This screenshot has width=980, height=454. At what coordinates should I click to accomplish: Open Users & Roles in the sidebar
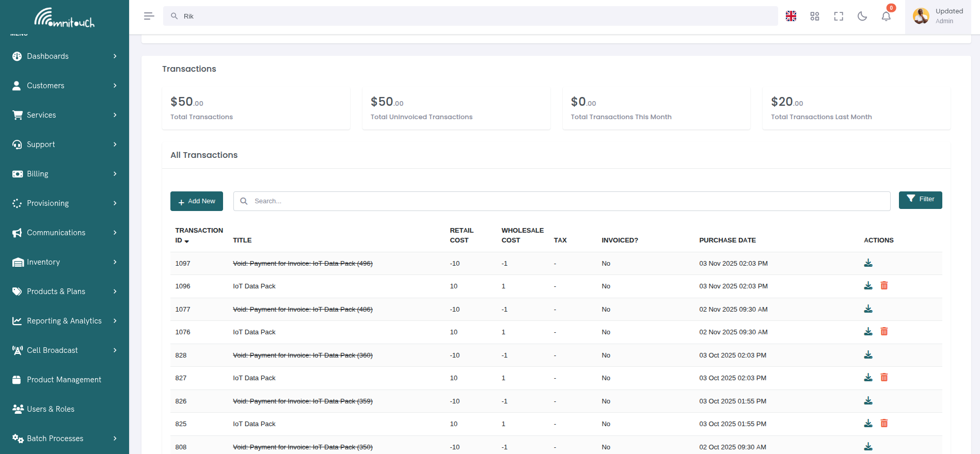point(51,409)
